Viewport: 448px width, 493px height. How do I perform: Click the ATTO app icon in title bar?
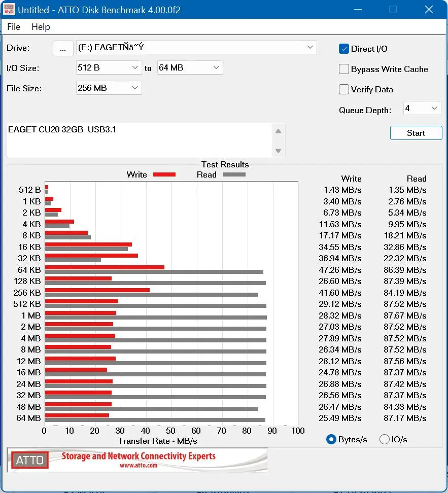[x=9, y=10]
